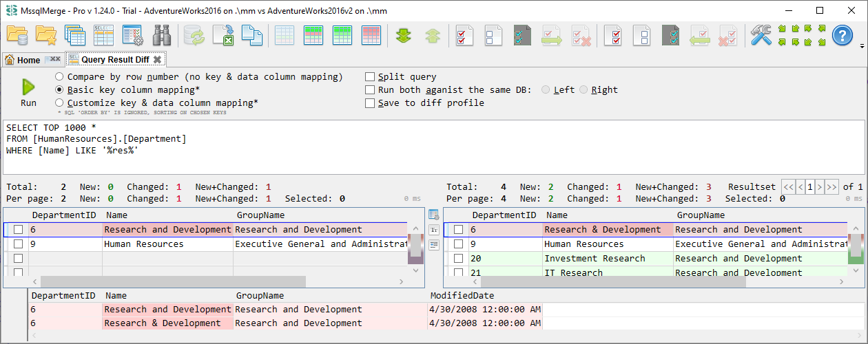Click the all-red rows grid icon
This screenshot has height=344, width=868.
coord(371,35)
